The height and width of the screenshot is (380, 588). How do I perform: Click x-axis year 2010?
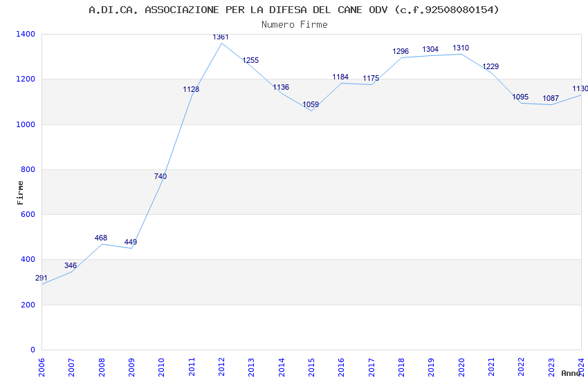[162, 367]
